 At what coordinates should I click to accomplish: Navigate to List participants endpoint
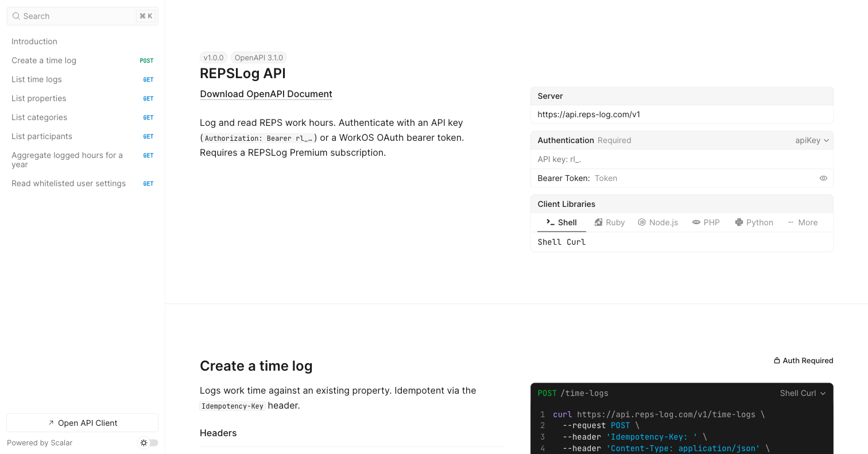(x=82, y=136)
